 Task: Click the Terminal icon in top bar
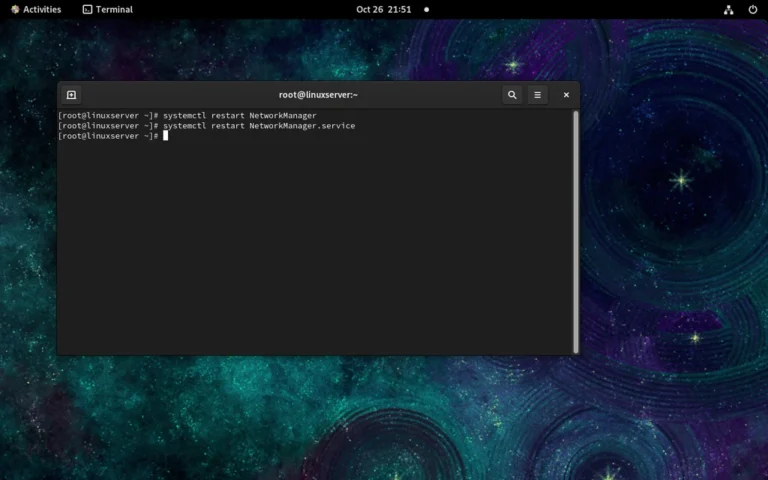[x=87, y=9]
